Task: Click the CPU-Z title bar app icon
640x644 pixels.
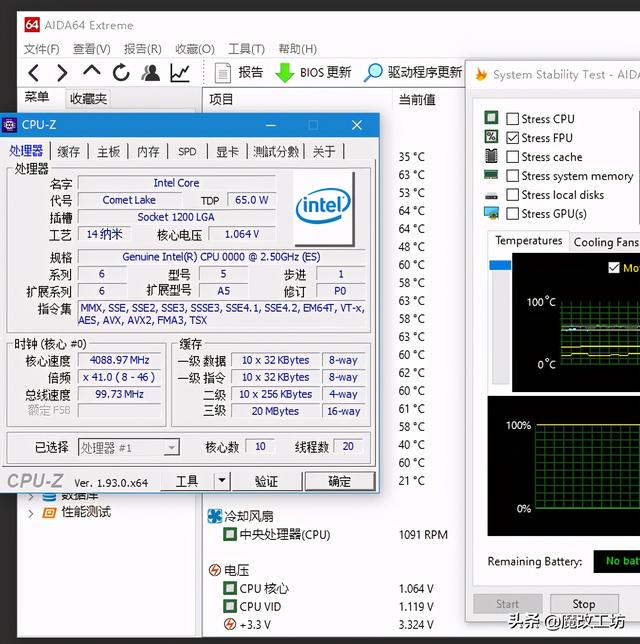Action: pos(10,125)
